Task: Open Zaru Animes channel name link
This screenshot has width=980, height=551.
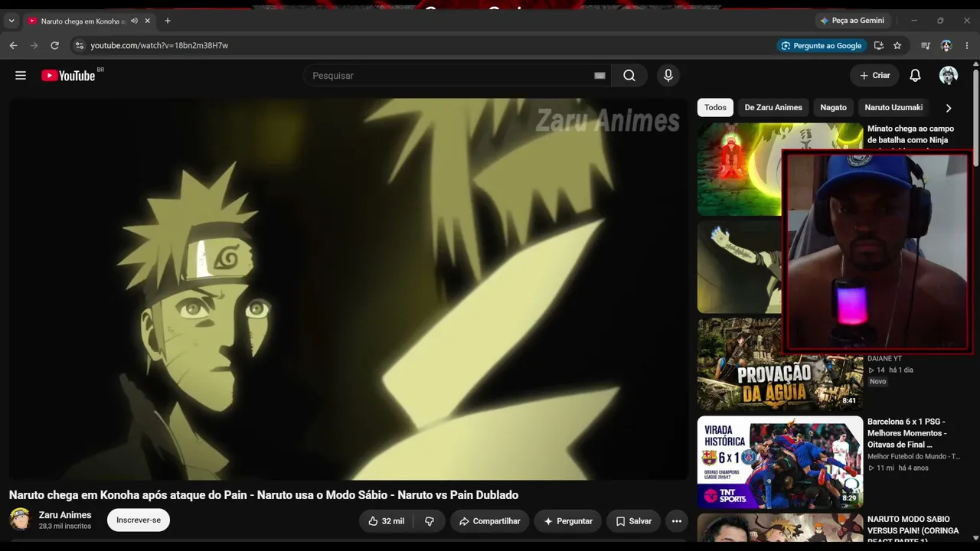Action: 65,515
